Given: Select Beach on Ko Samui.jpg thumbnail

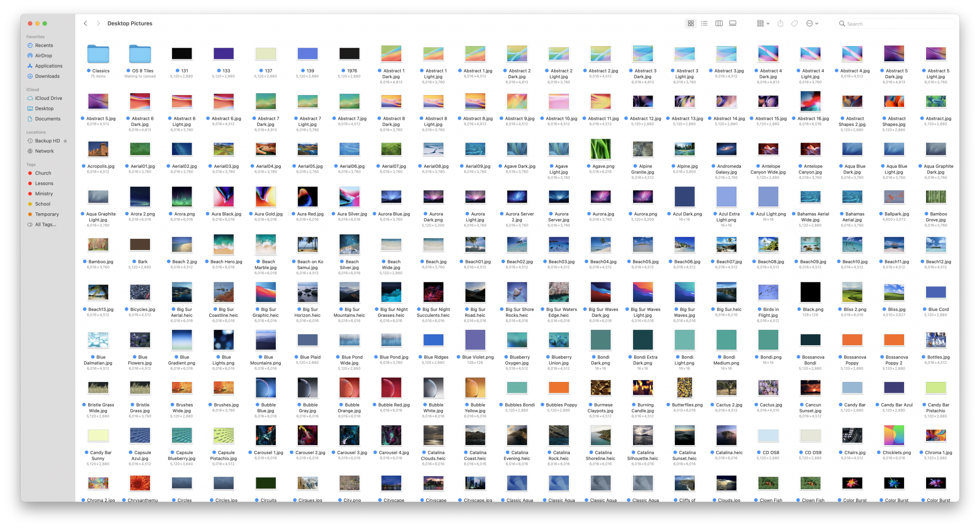Looking at the screenshot, I should click(308, 245).
